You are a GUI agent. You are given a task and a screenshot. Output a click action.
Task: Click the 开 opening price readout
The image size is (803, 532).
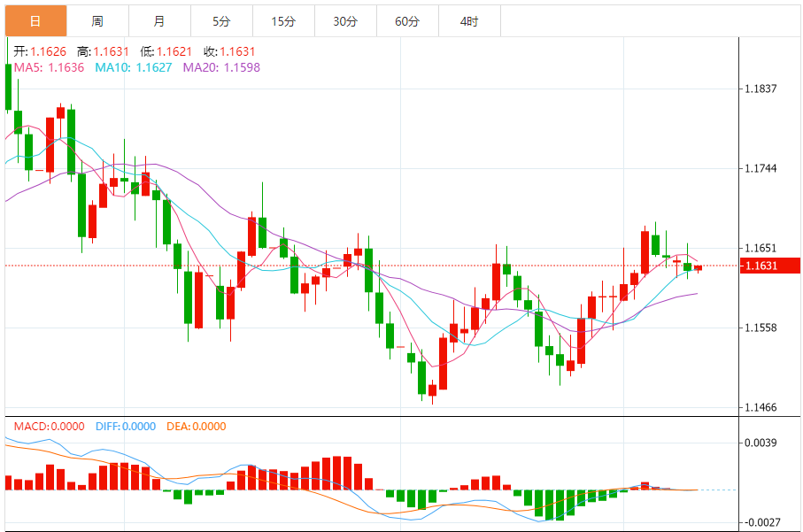[x=40, y=52]
